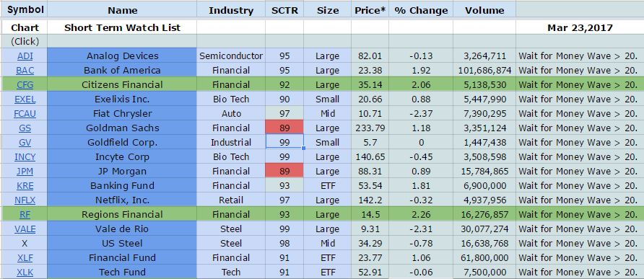Click the INCY symbol link
Image resolution: width=644 pixels, height=279 pixels.
tap(25, 157)
